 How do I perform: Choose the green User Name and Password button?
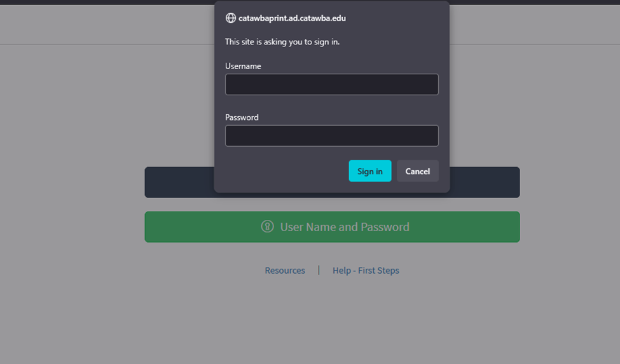332,227
